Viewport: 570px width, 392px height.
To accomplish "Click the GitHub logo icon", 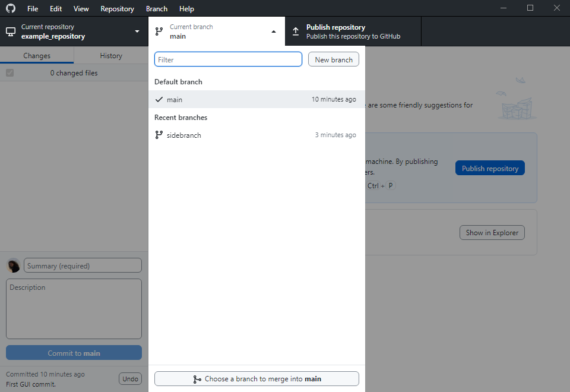I will click(x=11, y=8).
